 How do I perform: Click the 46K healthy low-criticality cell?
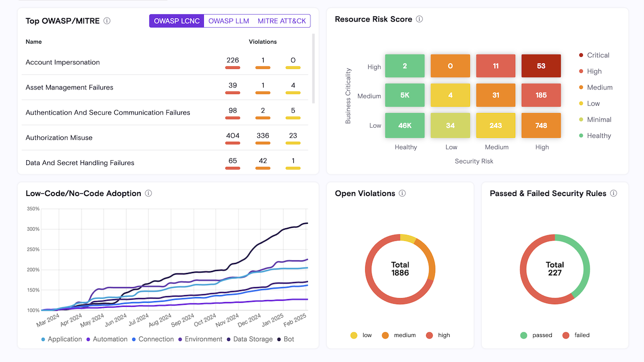pyautogui.click(x=405, y=126)
